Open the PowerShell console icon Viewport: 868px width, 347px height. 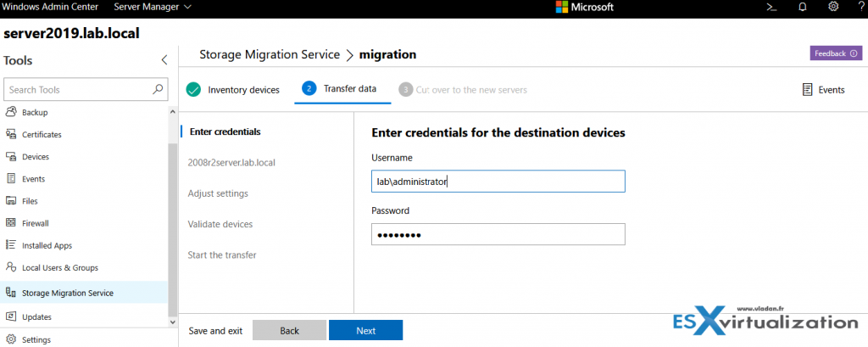pyautogui.click(x=772, y=7)
